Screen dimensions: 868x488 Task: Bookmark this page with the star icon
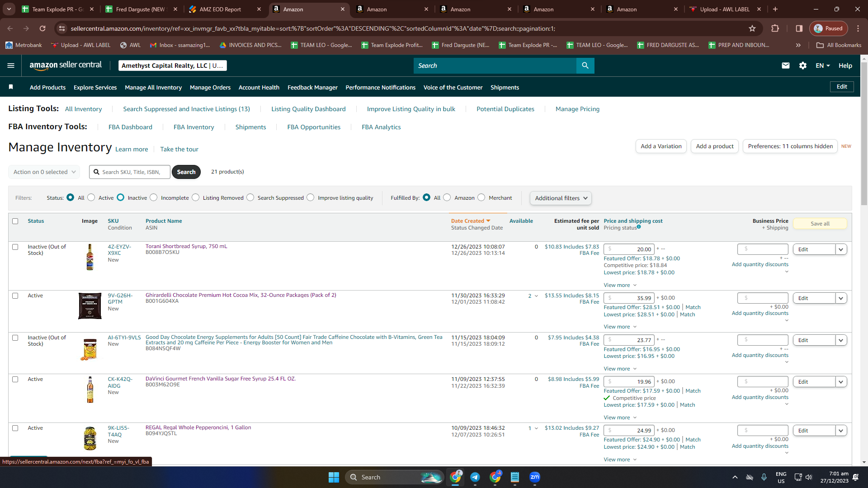click(752, 28)
